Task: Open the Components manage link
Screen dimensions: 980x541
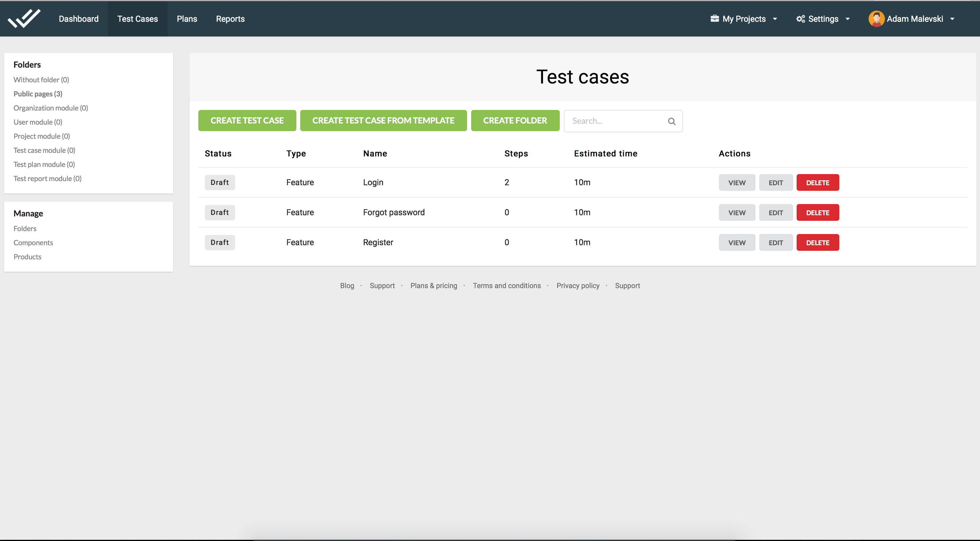Action: [x=33, y=243]
